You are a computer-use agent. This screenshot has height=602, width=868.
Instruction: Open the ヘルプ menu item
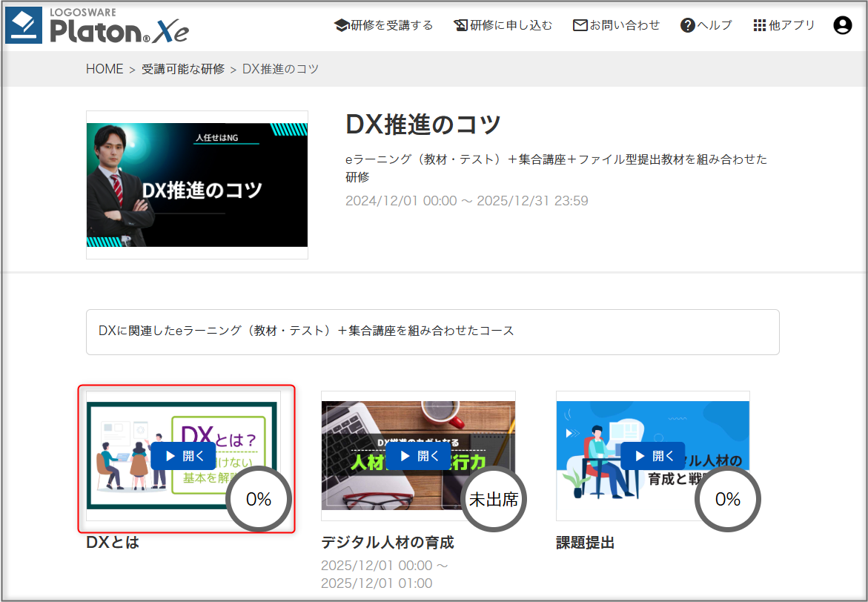point(706,25)
